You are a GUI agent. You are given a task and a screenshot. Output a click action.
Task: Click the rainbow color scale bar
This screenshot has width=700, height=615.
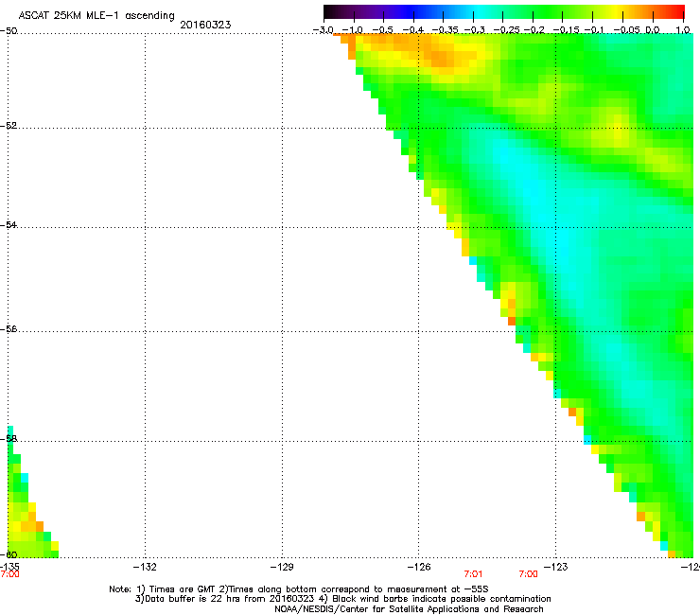click(503, 12)
